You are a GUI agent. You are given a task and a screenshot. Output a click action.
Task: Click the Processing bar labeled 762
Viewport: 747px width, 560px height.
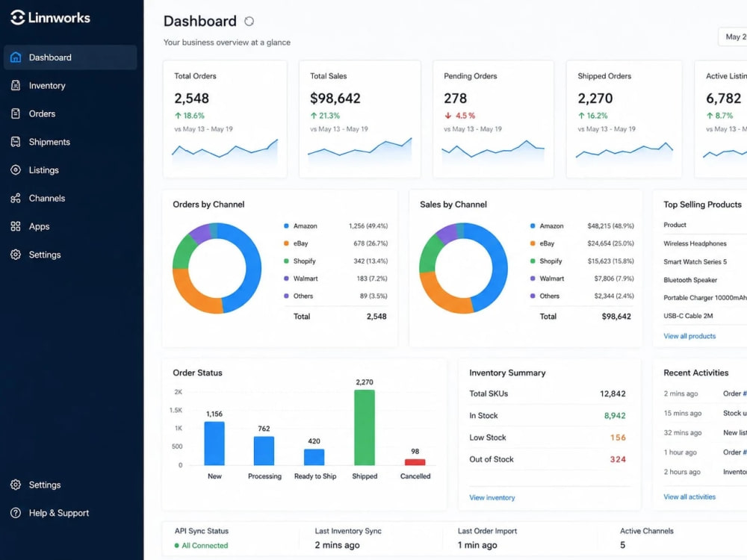(x=264, y=451)
